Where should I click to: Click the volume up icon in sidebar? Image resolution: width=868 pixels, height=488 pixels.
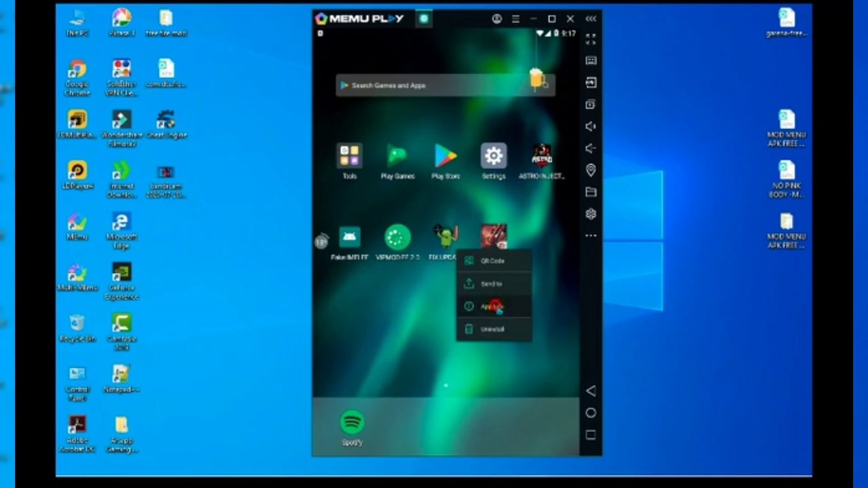591,126
